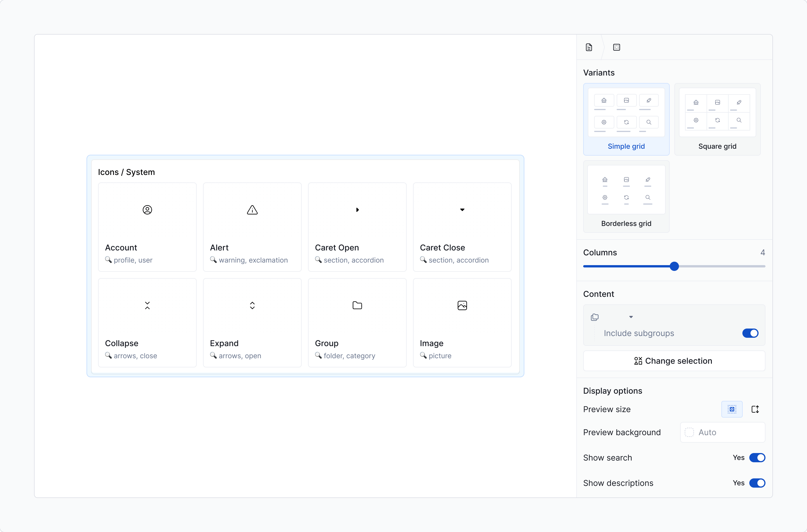Click the Image picture icon card

(462, 323)
